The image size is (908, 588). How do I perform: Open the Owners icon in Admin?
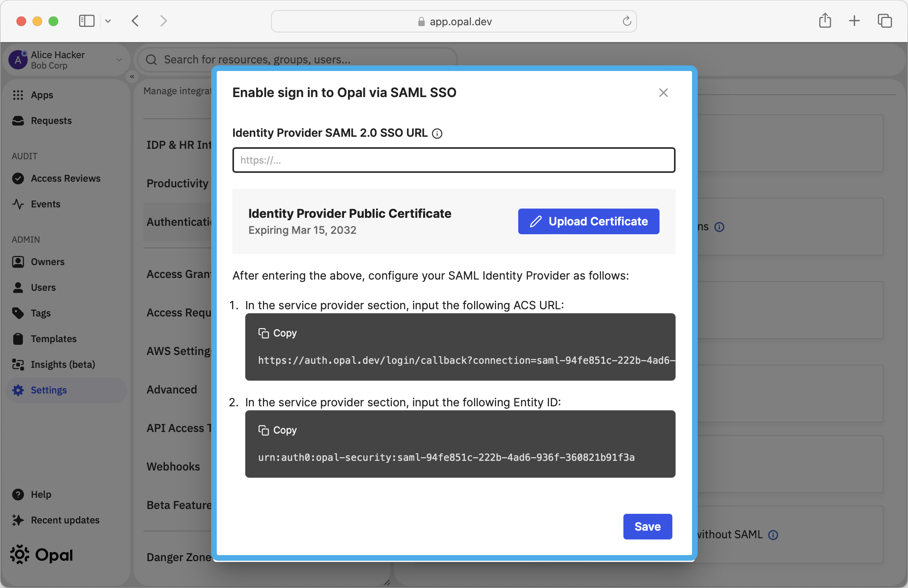(18, 262)
